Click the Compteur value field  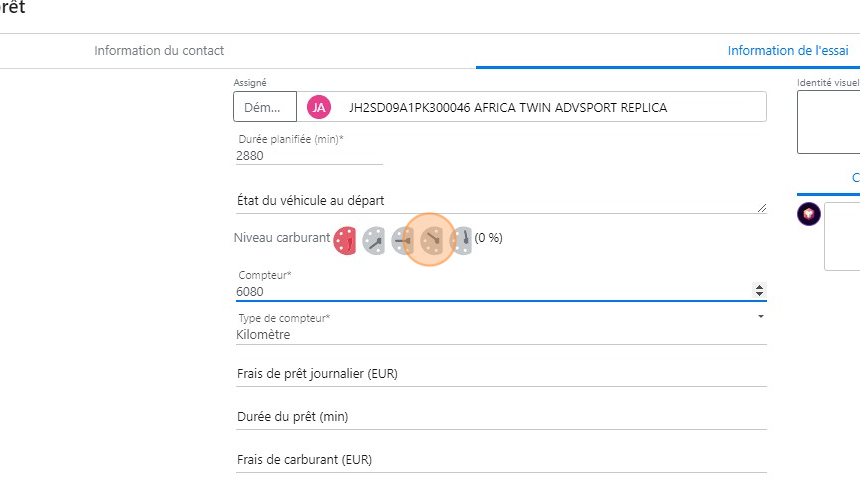point(490,291)
